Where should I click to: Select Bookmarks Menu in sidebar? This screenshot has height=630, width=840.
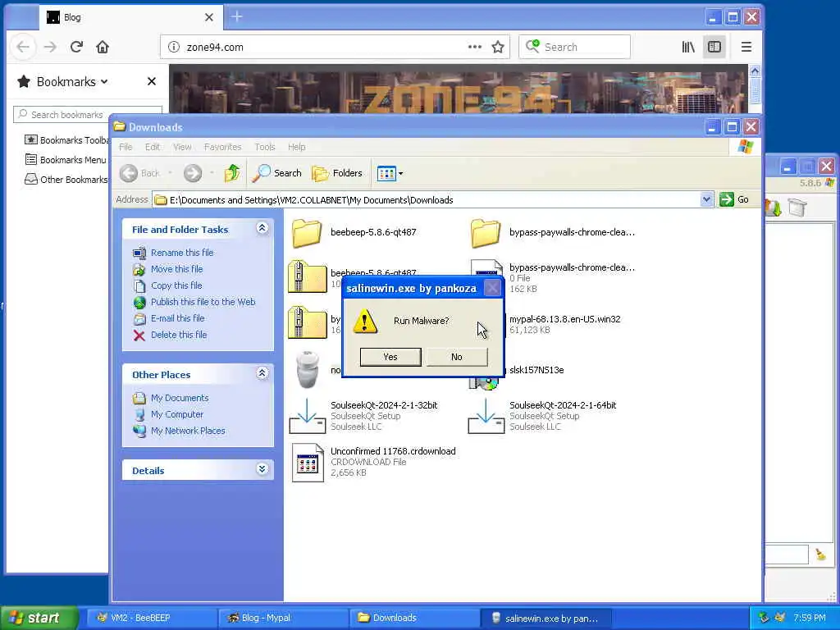pos(66,160)
